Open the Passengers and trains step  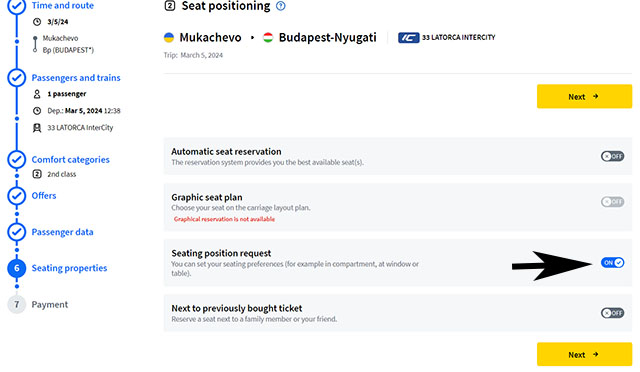pyautogui.click(x=76, y=78)
